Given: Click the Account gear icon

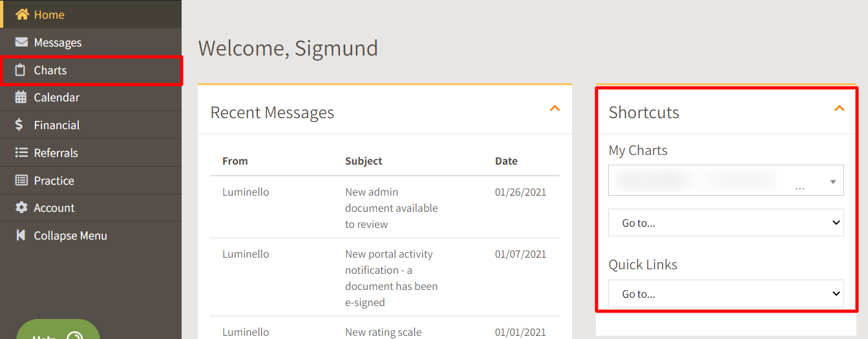Looking at the screenshot, I should (x=21, y=208).
